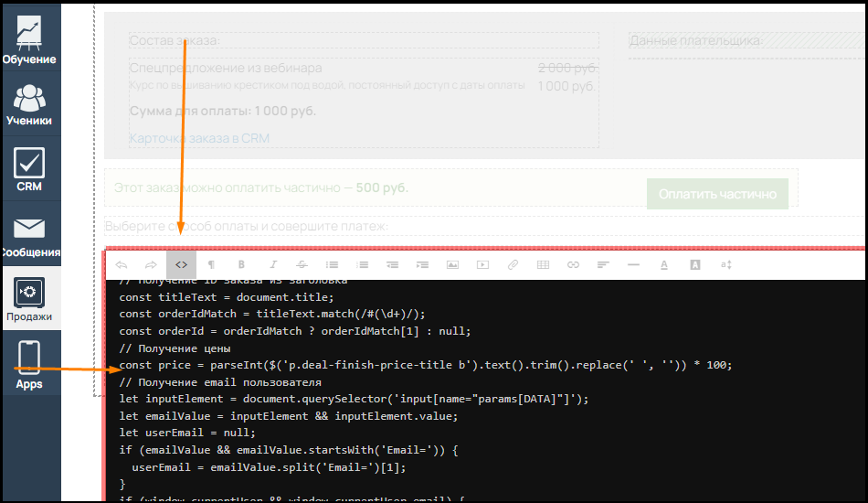The width and height of the screenshot is (868, 503).
Task: Open the Apps section in the sidebar
Action: [x=30, y=364]
